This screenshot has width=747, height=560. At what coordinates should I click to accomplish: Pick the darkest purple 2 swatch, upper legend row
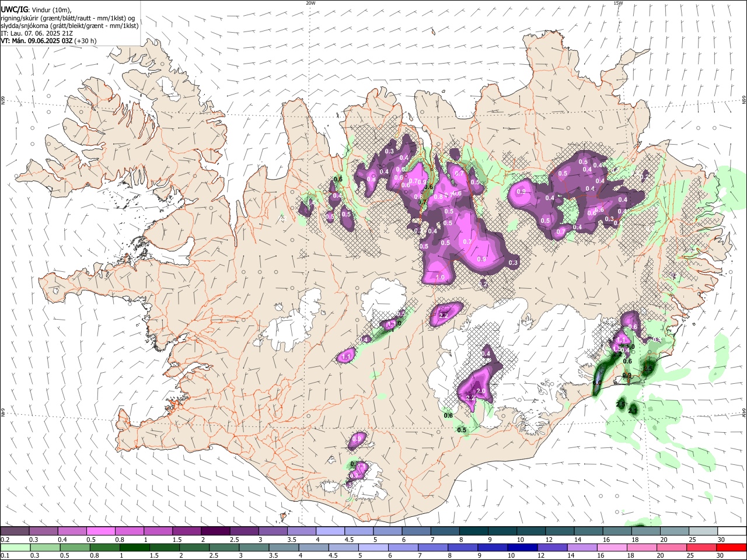[x=215, y=531]
